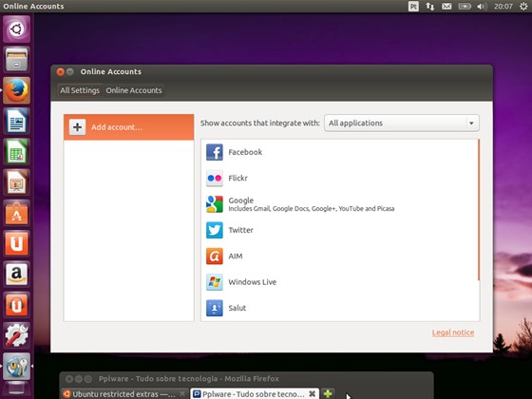The image size is (532, 399).
Task: Open the session gear menu in top panel
Action: tap(523, 7)
